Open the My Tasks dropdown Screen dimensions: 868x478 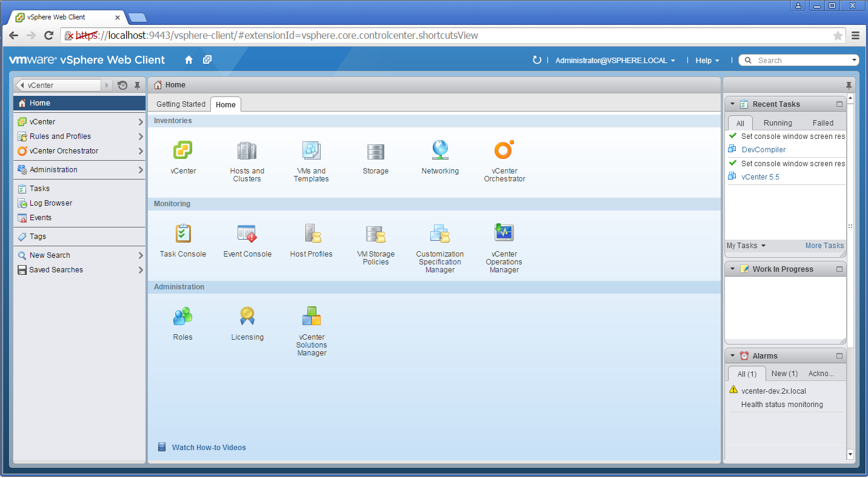tap(746, 246)
